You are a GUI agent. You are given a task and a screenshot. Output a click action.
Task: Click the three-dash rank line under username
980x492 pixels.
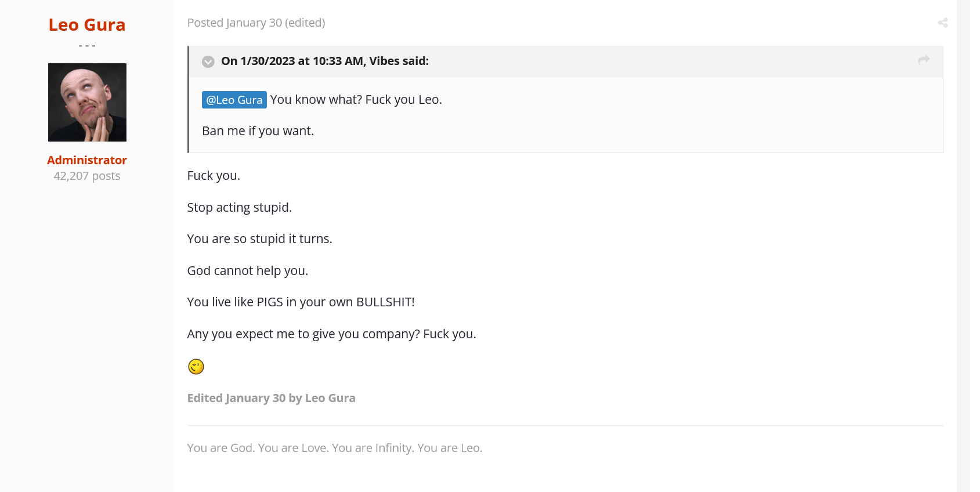(x=87, y=45)
